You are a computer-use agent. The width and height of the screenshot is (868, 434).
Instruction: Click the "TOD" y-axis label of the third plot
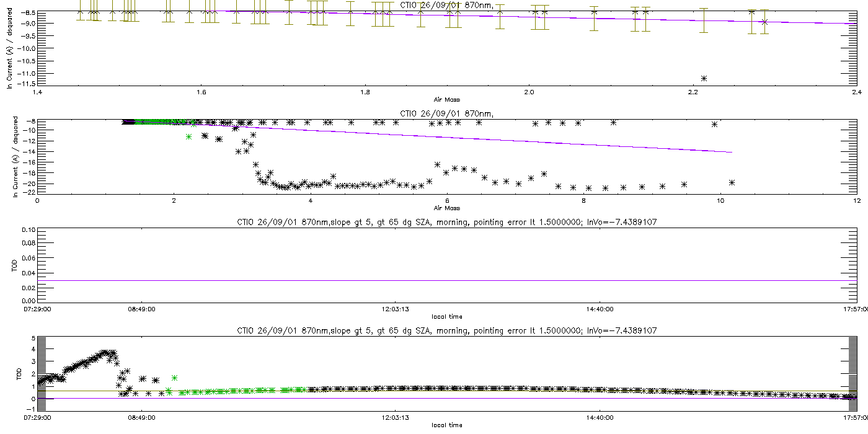[x=15, y=266]
